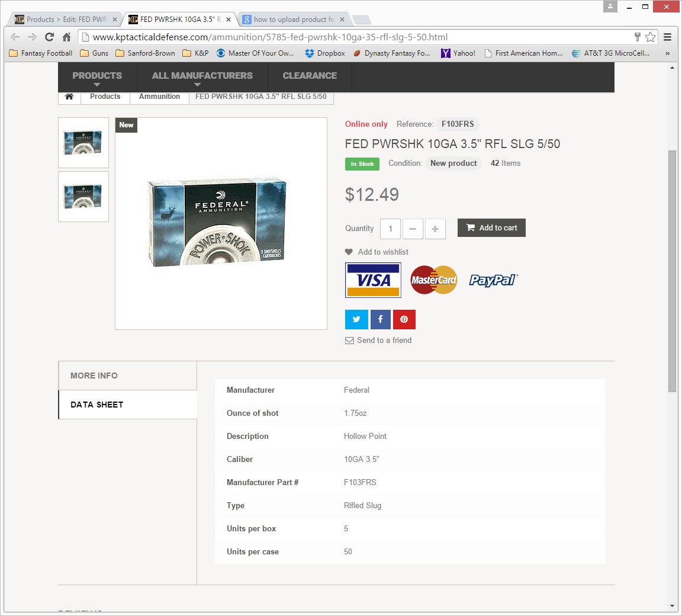Go forward with the browser forward arrow
The width and height of the screenshot is (682, 616).
tap(32, 37)
